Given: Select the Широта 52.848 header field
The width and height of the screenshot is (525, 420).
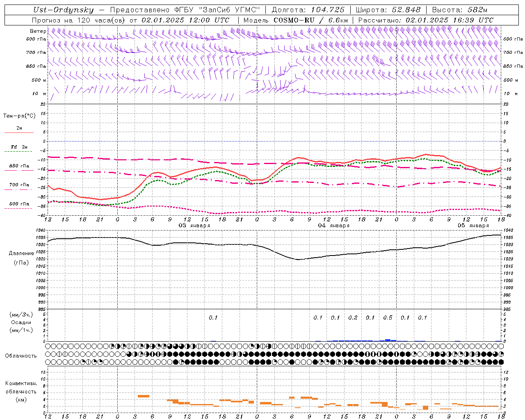Looking at the screenshot, I should point(388,10).
